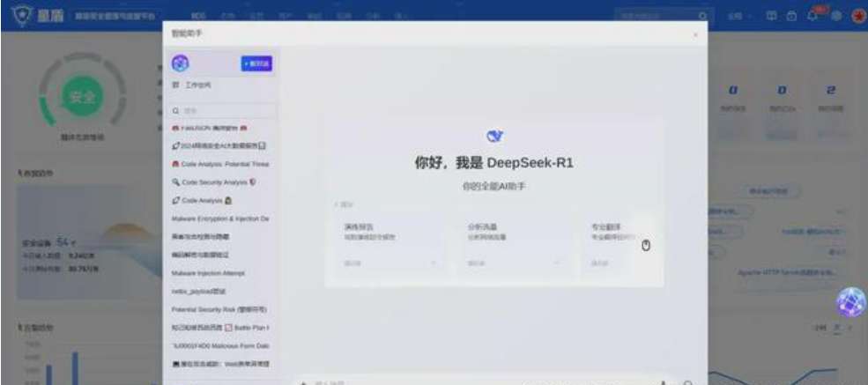Click the search icon beside chat input

(688, 382)
